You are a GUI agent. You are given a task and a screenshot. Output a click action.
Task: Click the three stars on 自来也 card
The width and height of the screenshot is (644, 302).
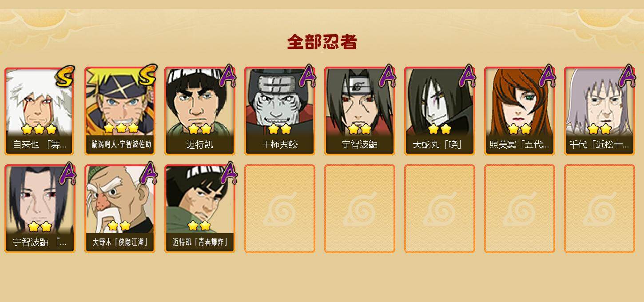point(39,129)
